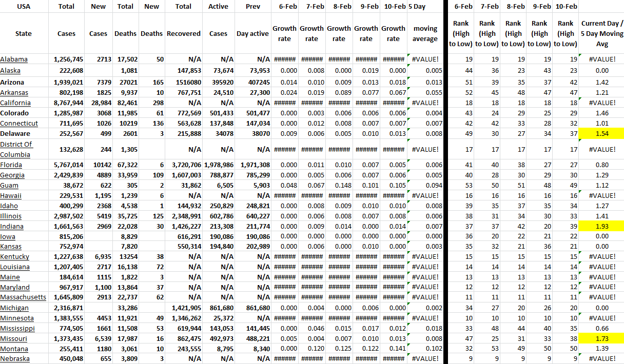Click the Montana state link
The height and width of the screenshot is (364, 624).
[x=14, y=349]
